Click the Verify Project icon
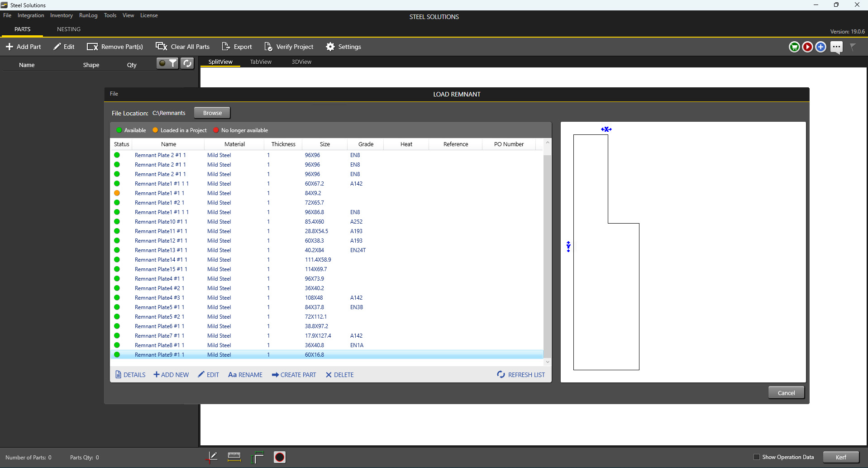This screenshot has height=468, width=868. [x=268, y=47]
